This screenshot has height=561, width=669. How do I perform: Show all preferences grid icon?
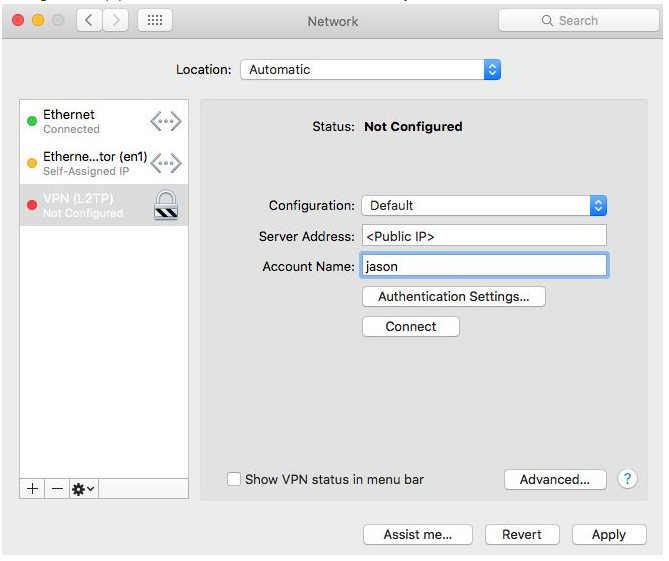[x=155, y=20]
